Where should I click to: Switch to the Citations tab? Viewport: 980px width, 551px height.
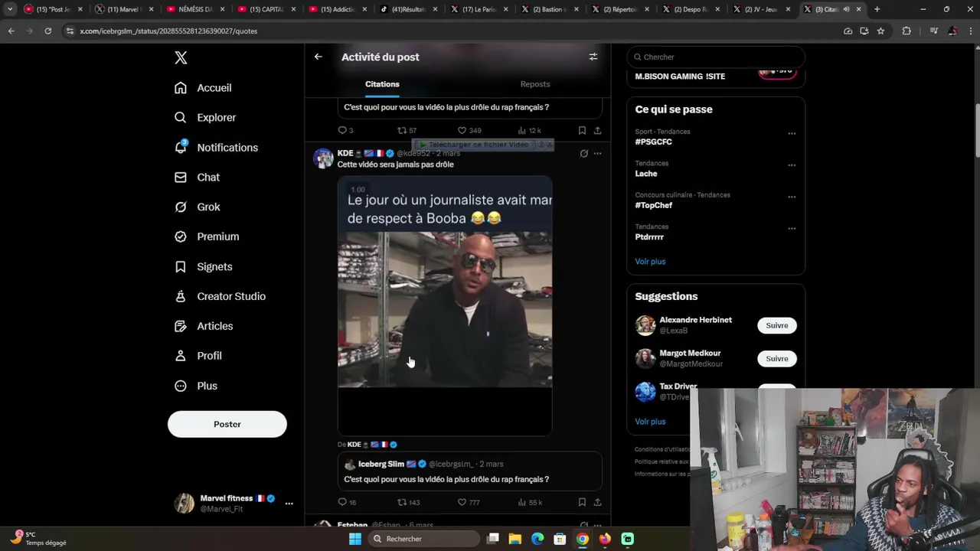[x=382, y=84]
